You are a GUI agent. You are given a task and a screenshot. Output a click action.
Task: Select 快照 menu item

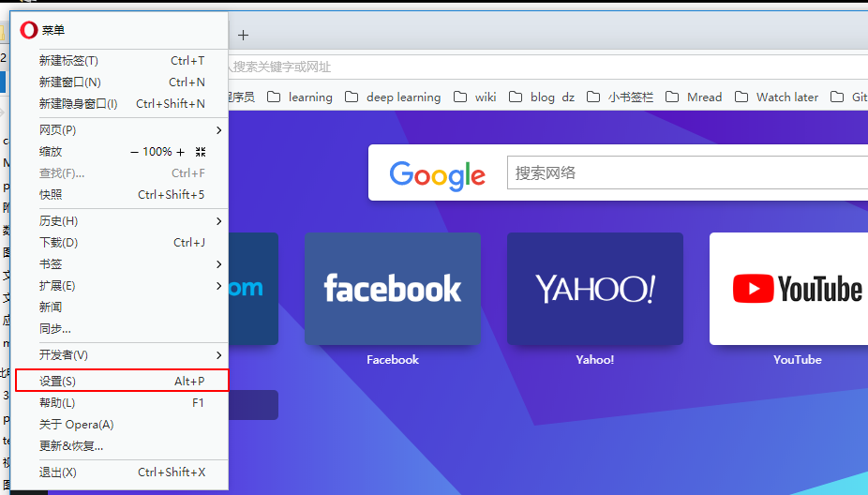[122, 195]
